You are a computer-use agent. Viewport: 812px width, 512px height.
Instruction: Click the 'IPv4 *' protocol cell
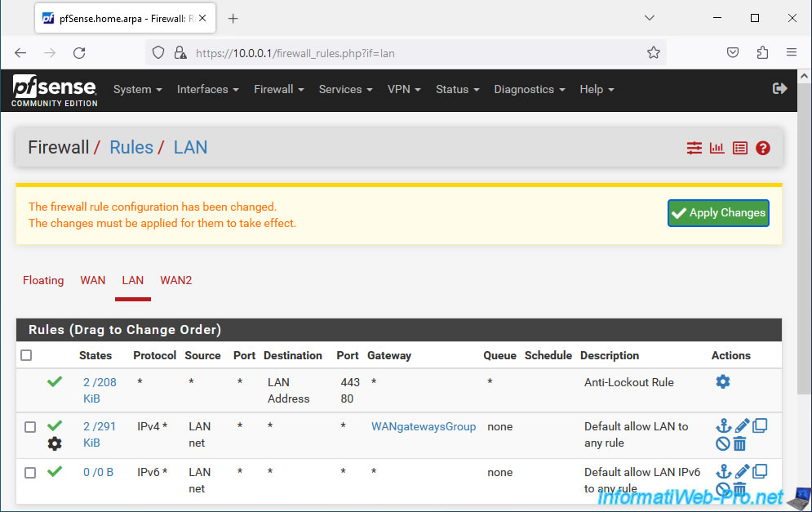click(x=153, y=426)
